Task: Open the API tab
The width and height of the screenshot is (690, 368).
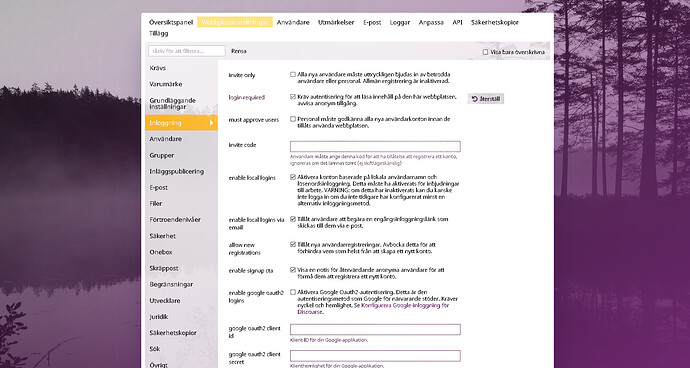Action: 457,22
